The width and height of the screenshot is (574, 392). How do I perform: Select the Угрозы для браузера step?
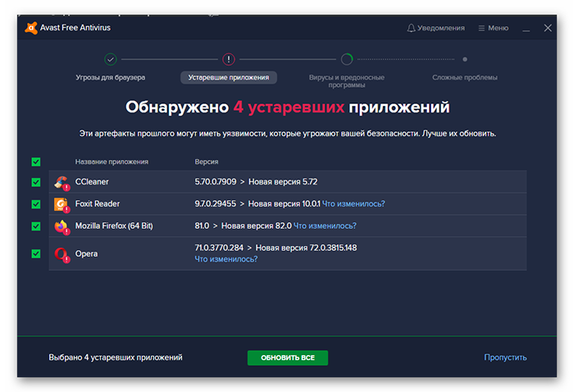tap(110, 77)
